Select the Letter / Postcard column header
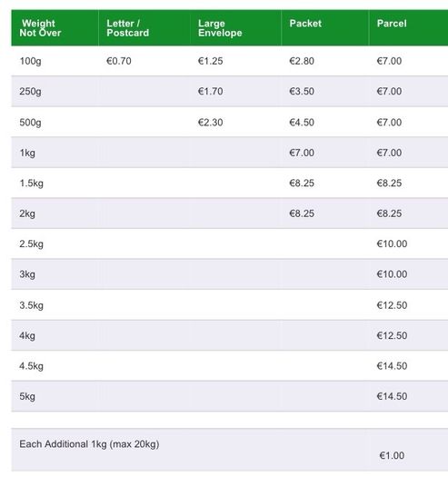 128,28
